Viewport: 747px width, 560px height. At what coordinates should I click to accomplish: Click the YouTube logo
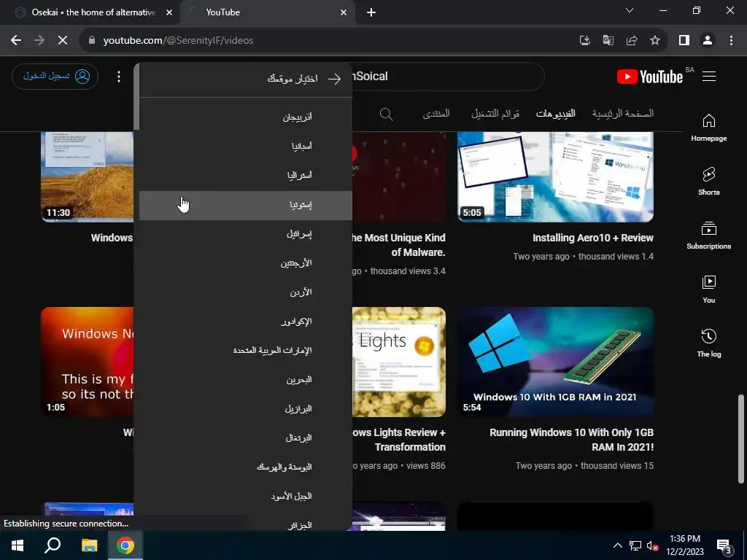pyautogui.click(x=650, y=77)
